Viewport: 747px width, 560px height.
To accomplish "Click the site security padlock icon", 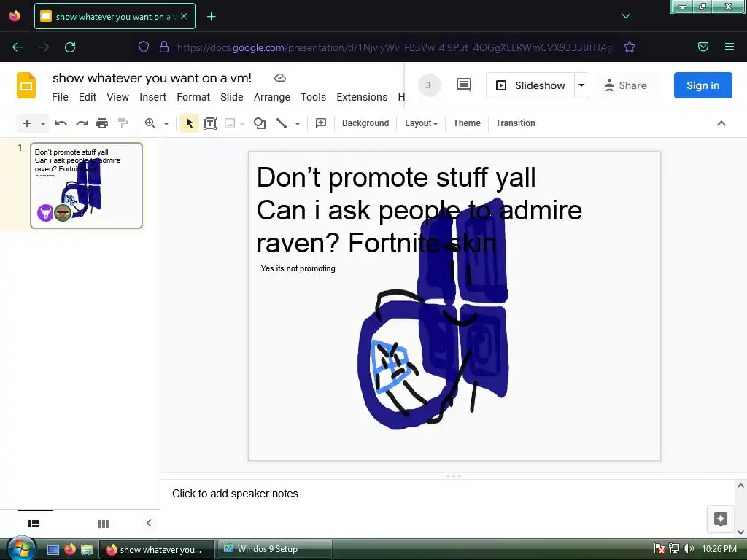I will pyautogui.click(x=164, y=47).
